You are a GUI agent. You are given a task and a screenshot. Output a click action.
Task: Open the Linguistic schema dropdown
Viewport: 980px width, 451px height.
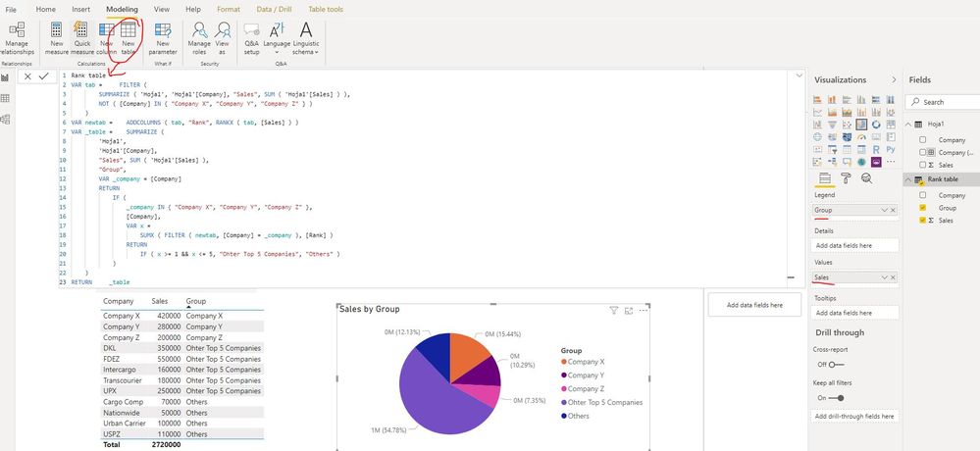[x=306, y=39]
